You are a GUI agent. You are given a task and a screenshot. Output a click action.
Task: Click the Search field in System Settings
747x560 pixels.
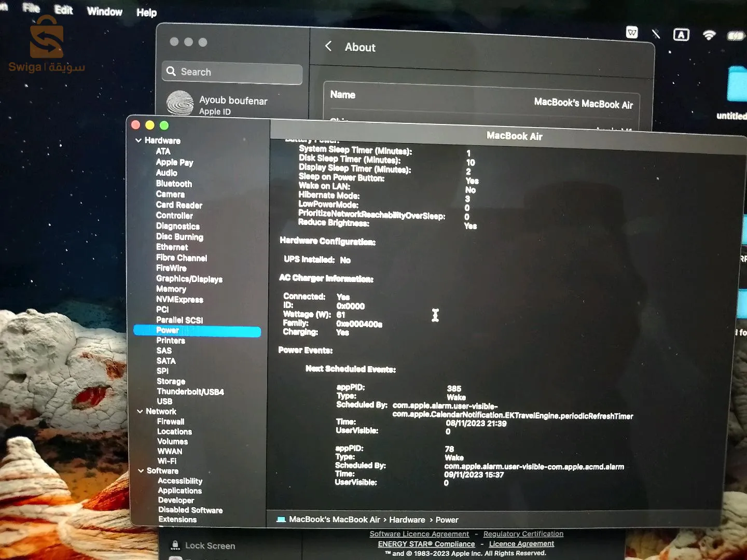pos(232,73)
